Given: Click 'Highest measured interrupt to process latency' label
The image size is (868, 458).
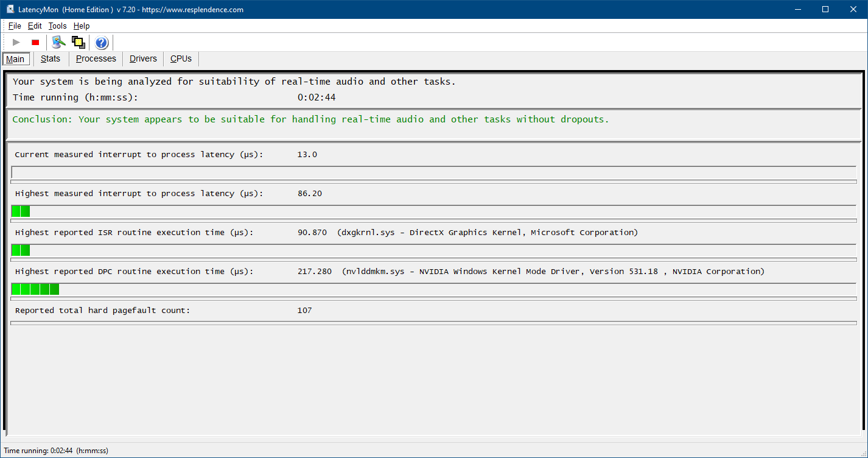Looking at the screenshot, I should (139, 194).
